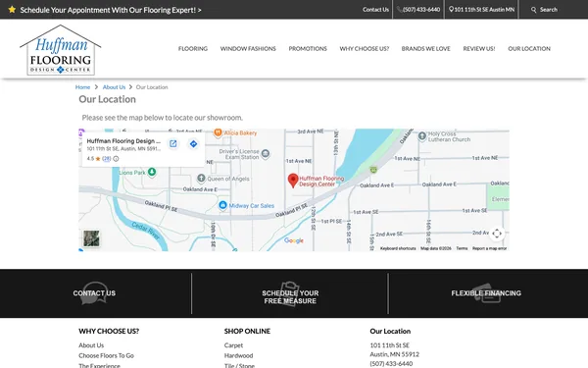Open the Flooring menu

pyautogui.click(x=193, y=48)
